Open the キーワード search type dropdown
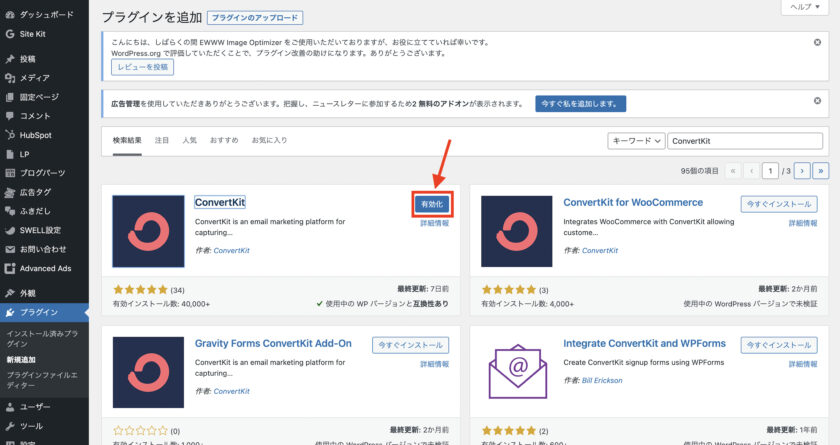 click(x=636, y=141)
